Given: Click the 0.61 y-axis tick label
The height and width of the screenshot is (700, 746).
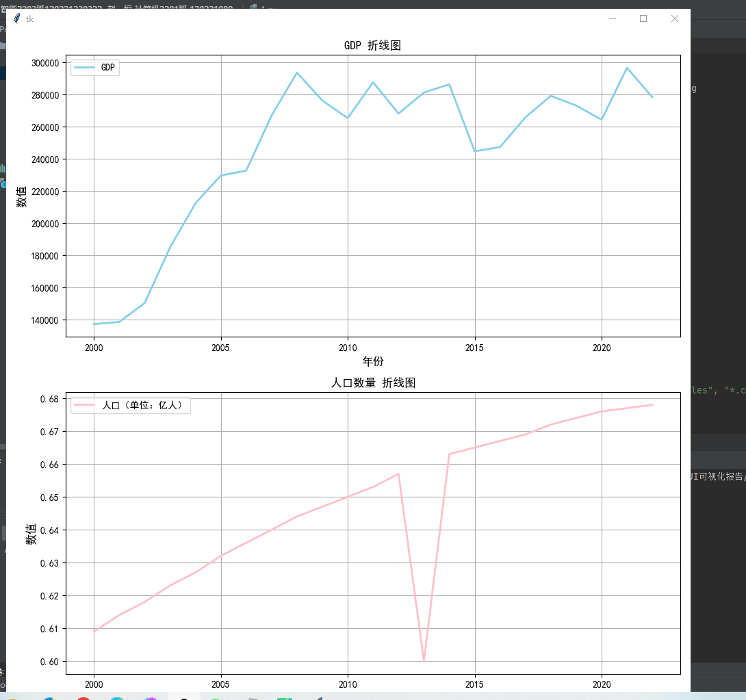Looking at the screenshot, I should click(x=49, y=629).
